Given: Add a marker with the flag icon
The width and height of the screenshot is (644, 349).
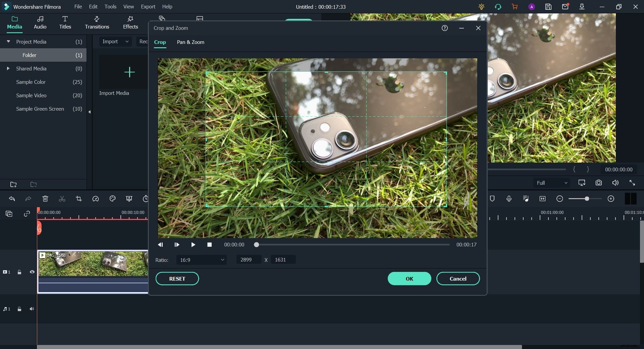Looking at the screenshot, I should (492, 198).
